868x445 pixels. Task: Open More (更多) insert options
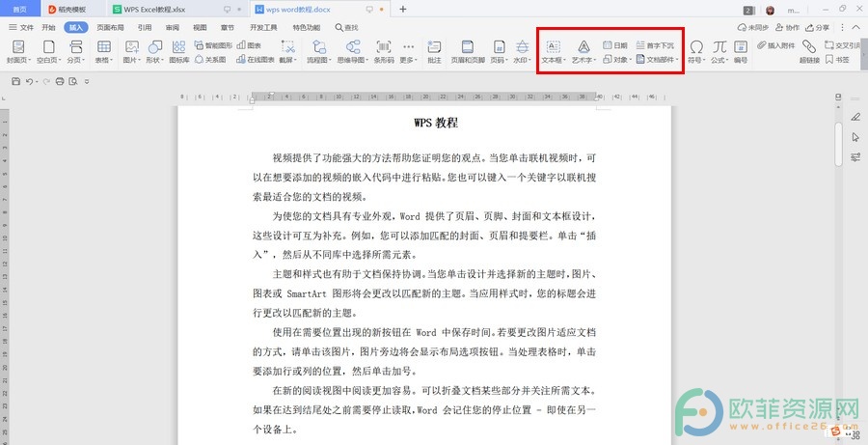pos(409,51)
